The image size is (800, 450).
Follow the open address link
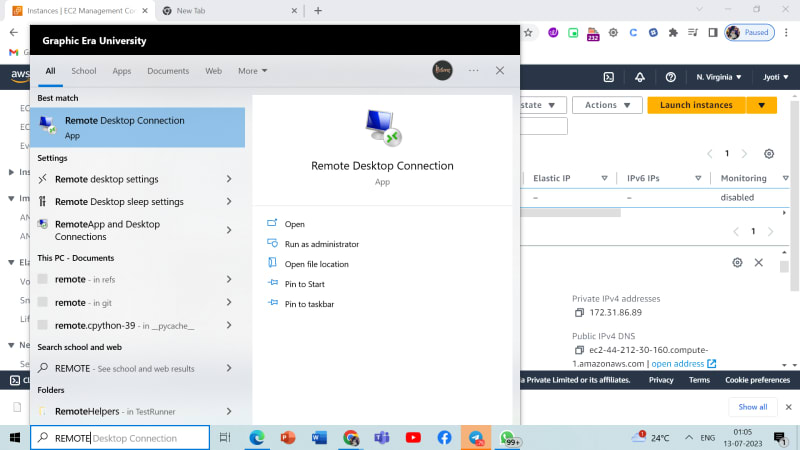point(684,364)
